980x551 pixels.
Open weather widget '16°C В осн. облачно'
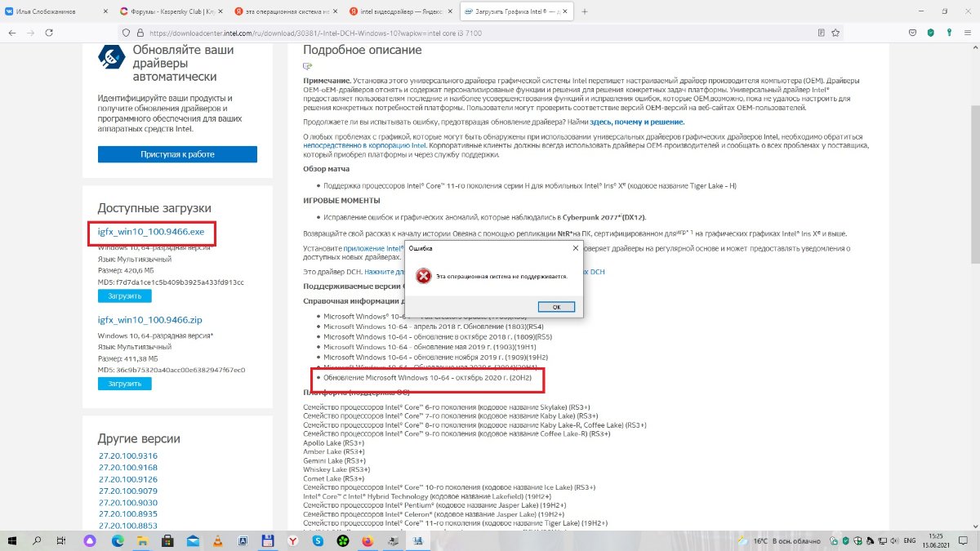pyautogui.click(x=778, y=540)
